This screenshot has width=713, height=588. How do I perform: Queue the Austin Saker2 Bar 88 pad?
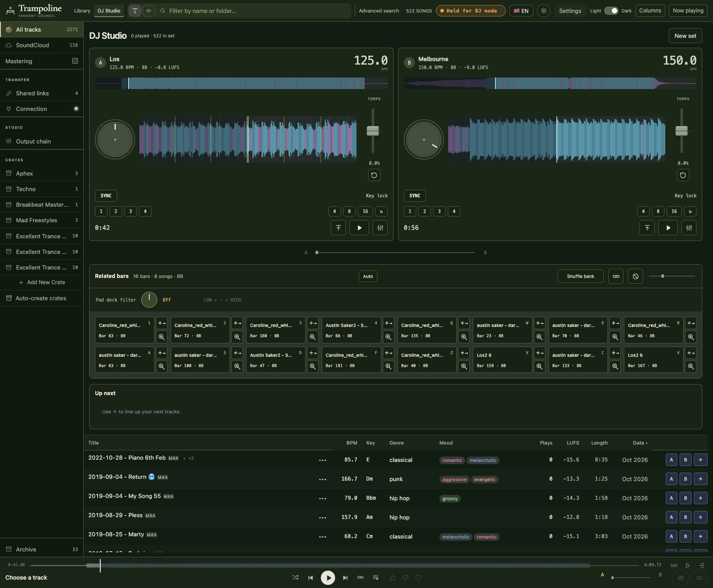tap(389, 323)
